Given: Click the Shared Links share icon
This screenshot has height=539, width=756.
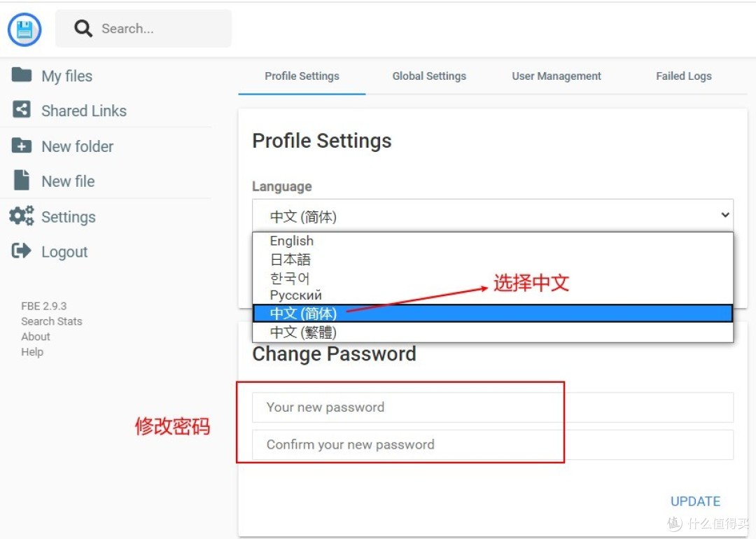Looking at the screenshot, I should pyautogui.click(x=21, y=109).
